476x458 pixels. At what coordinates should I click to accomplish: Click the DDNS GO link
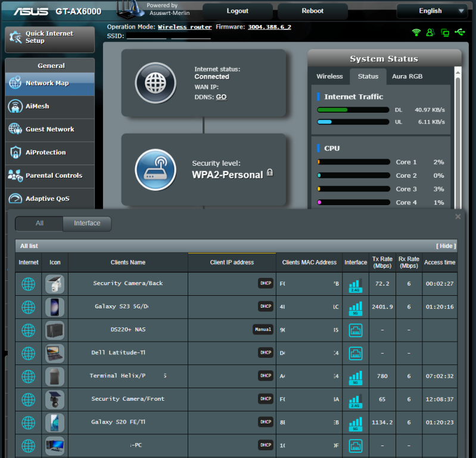[x=221, y=97]
